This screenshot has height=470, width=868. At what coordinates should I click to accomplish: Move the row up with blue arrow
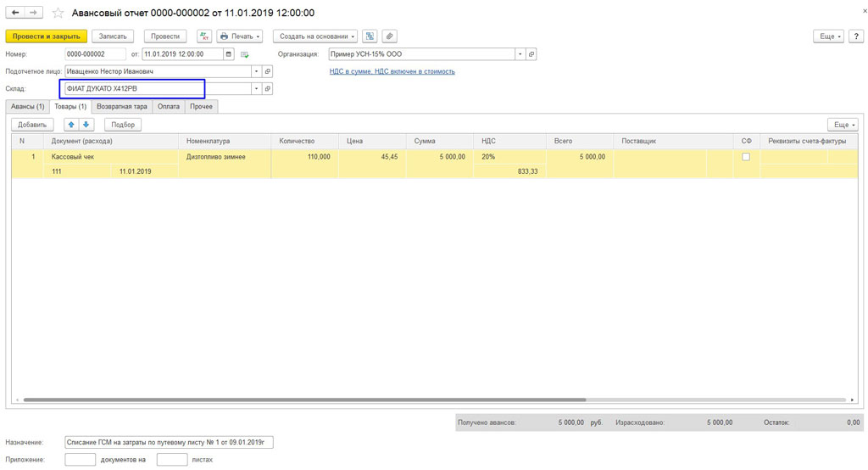71,125
